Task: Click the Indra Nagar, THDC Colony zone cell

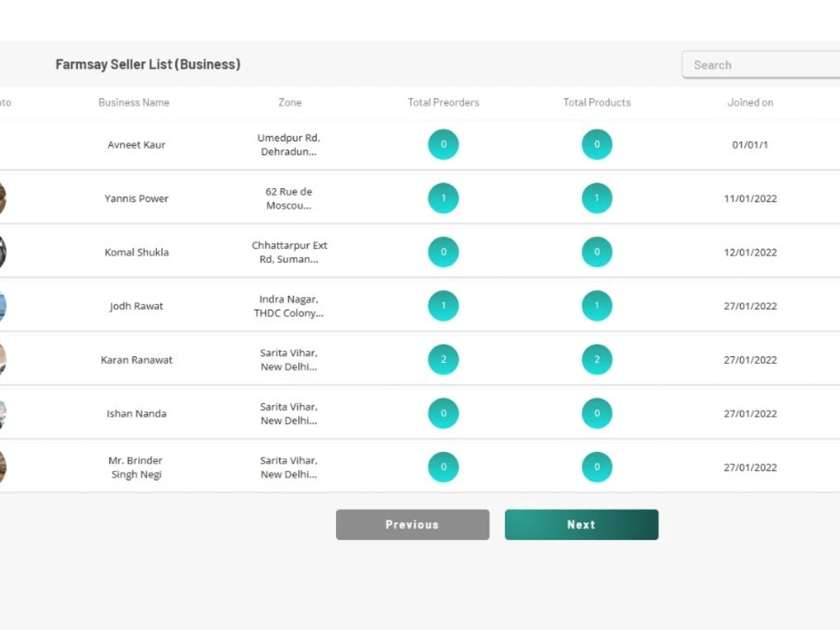Action: tap(289, 306)
